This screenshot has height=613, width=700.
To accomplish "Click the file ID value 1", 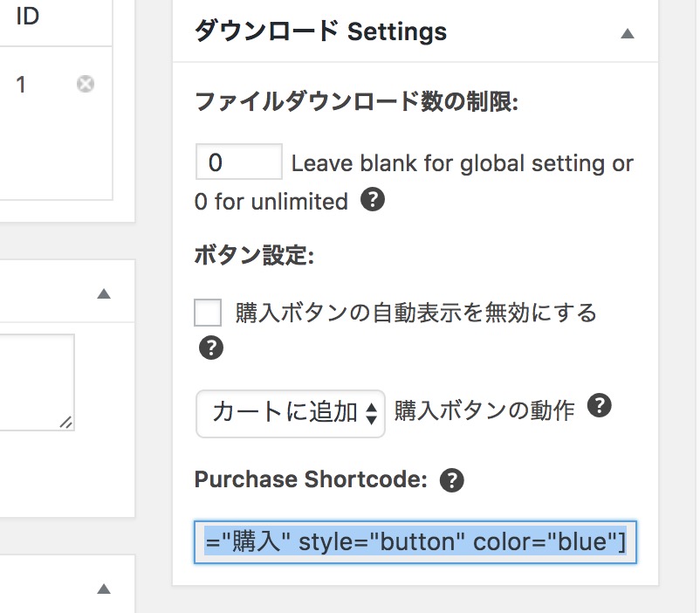I will tap(21, 85).
